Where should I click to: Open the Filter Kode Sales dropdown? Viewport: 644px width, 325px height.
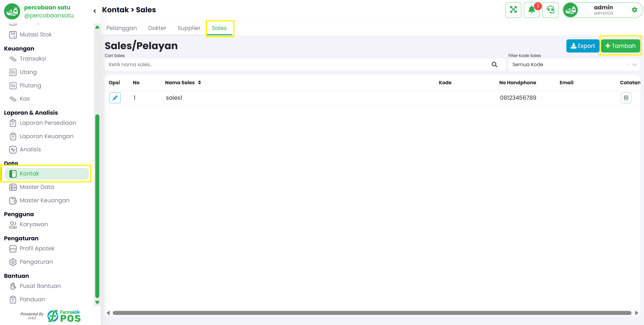[x=574, y=64]
